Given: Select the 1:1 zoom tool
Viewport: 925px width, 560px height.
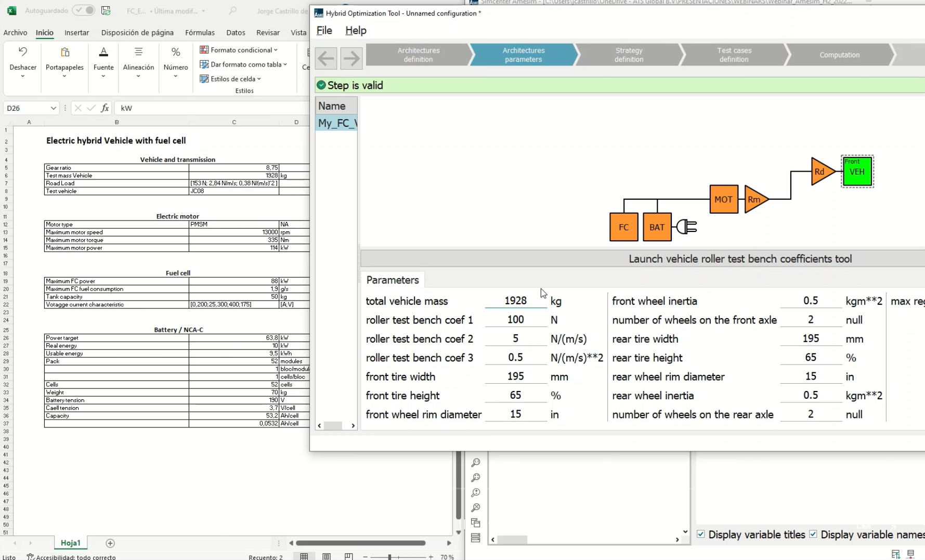Looking at the screenshot, I should [x=476, y=462].
